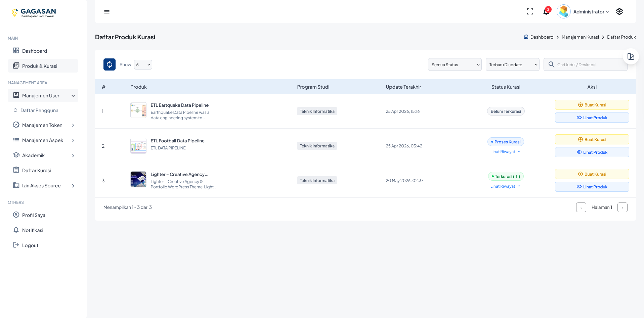Click the Daftar Kurasi clipboard icon

coord(16,170)
